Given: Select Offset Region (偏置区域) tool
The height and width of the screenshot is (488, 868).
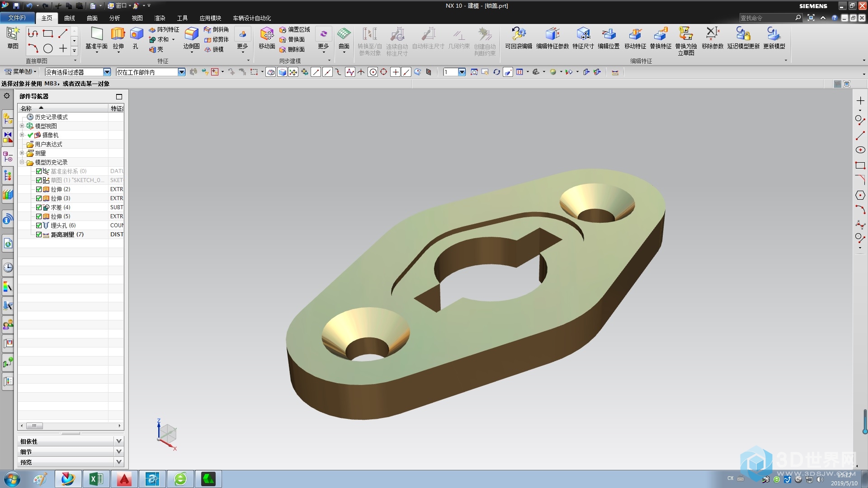Looking at the screenshot, I should [294, 29].
